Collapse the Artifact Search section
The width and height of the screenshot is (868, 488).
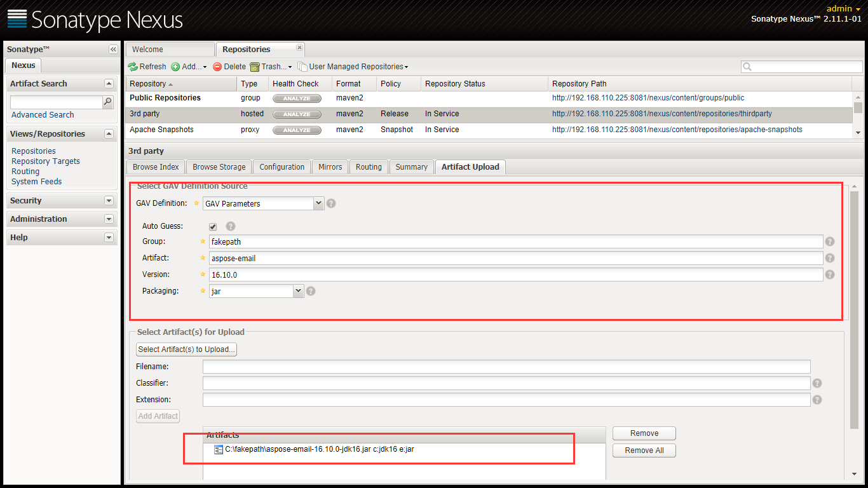(x=109, y=84)
